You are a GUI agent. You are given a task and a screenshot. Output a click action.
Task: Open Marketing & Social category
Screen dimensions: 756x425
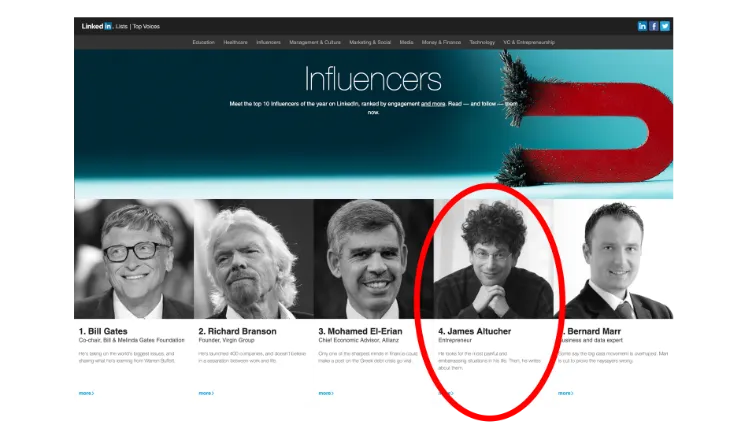click(370, 42)
